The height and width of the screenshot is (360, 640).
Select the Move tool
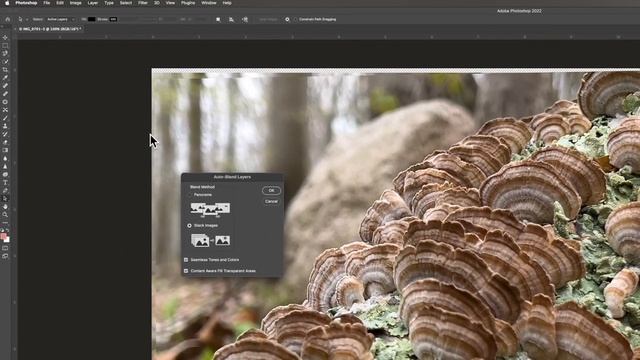pos(5,38)
